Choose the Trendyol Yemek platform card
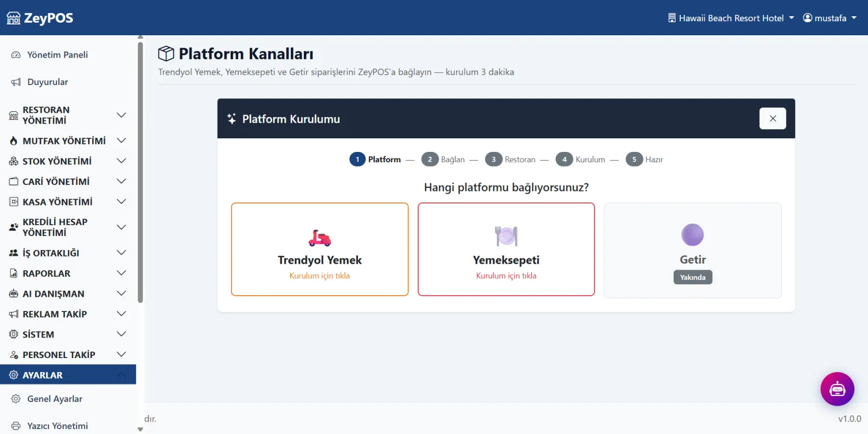868x434 pixels. [320, 250]
